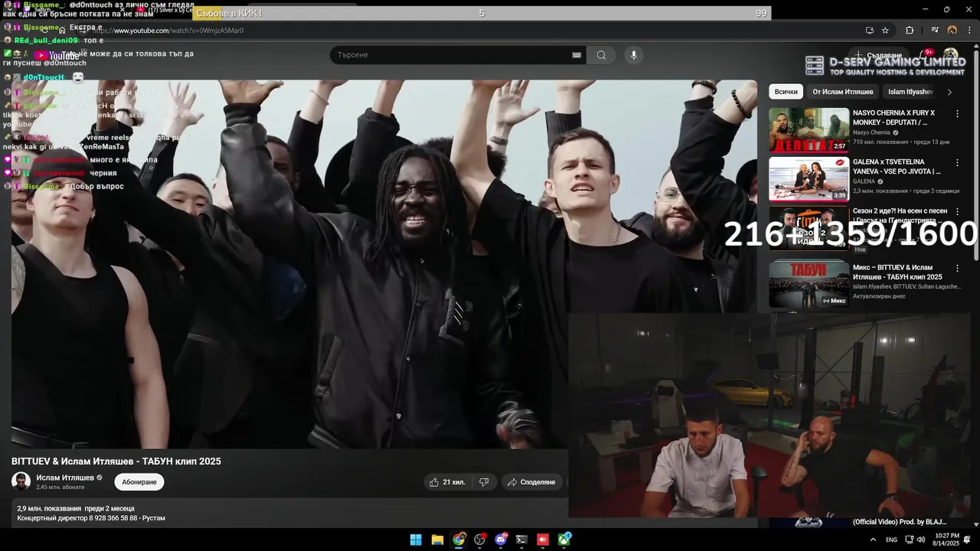Dislike the video with thumbs-down
Screen dimensions: 980x551
point(484,482)
